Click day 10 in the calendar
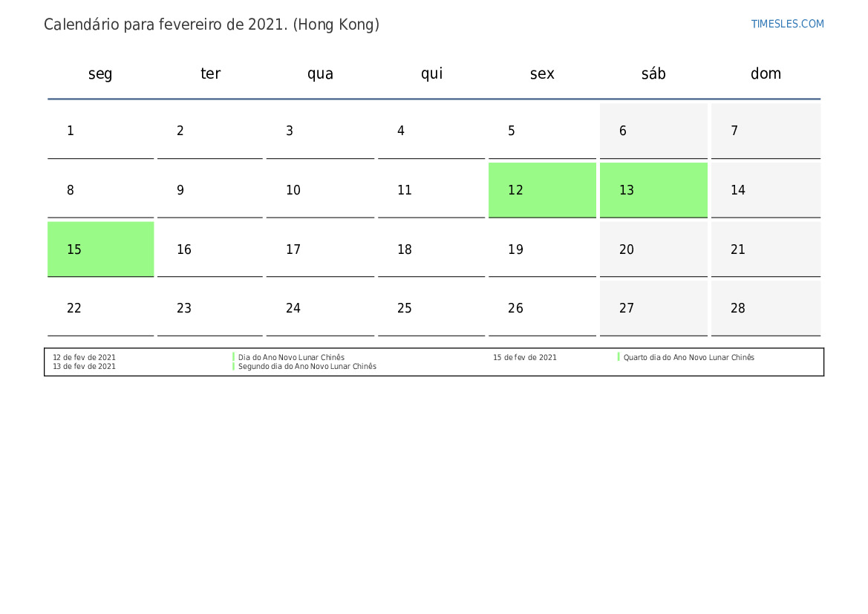 320,190
